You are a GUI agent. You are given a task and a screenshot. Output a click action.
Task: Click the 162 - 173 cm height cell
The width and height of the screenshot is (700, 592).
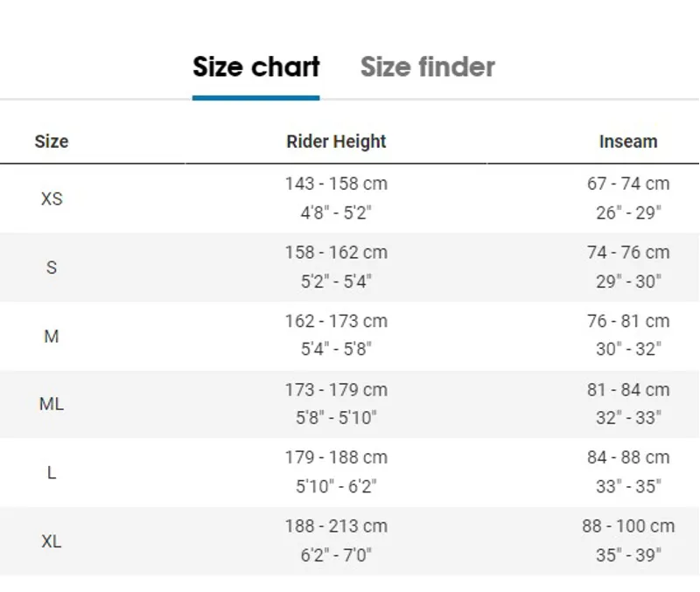(x=336, y=321)
